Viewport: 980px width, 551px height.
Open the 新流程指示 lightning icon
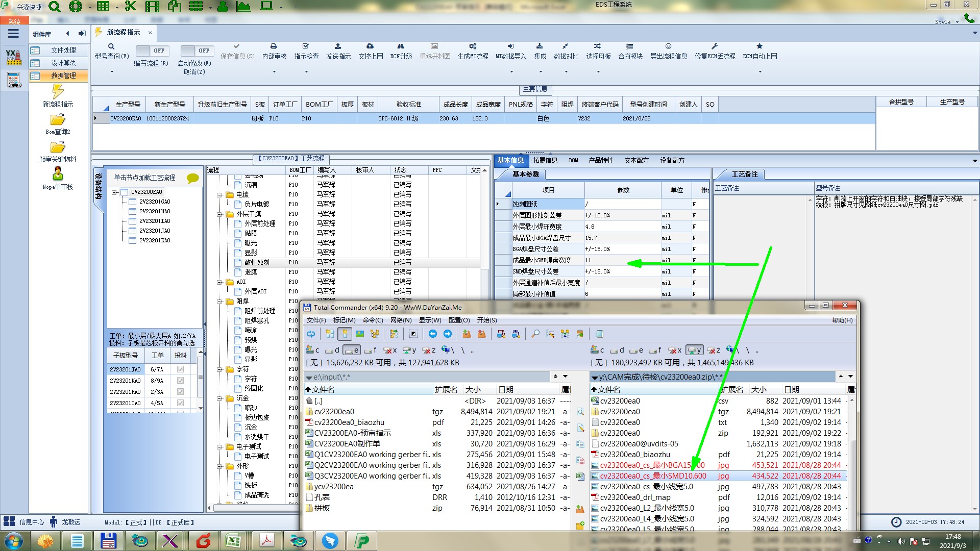(x=58, y=91)
